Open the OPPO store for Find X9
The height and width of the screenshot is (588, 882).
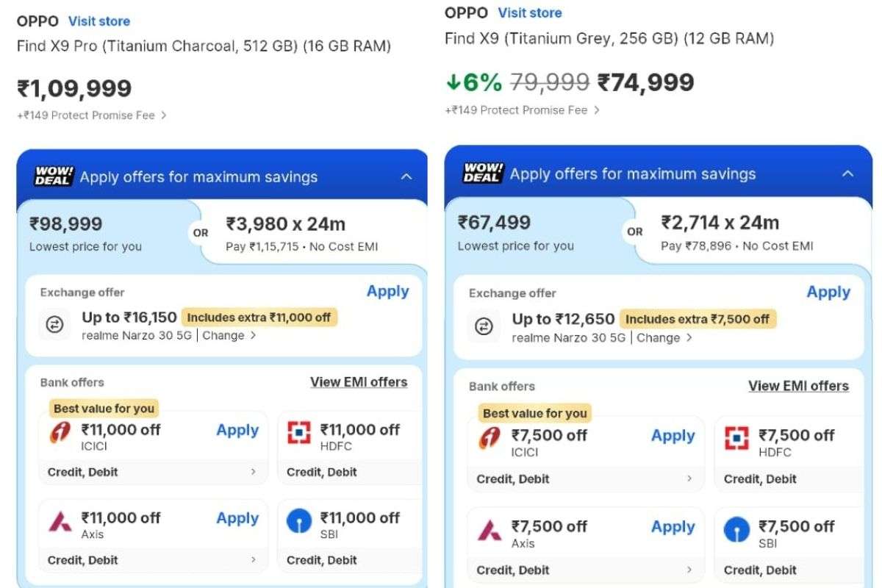[530, 12]
